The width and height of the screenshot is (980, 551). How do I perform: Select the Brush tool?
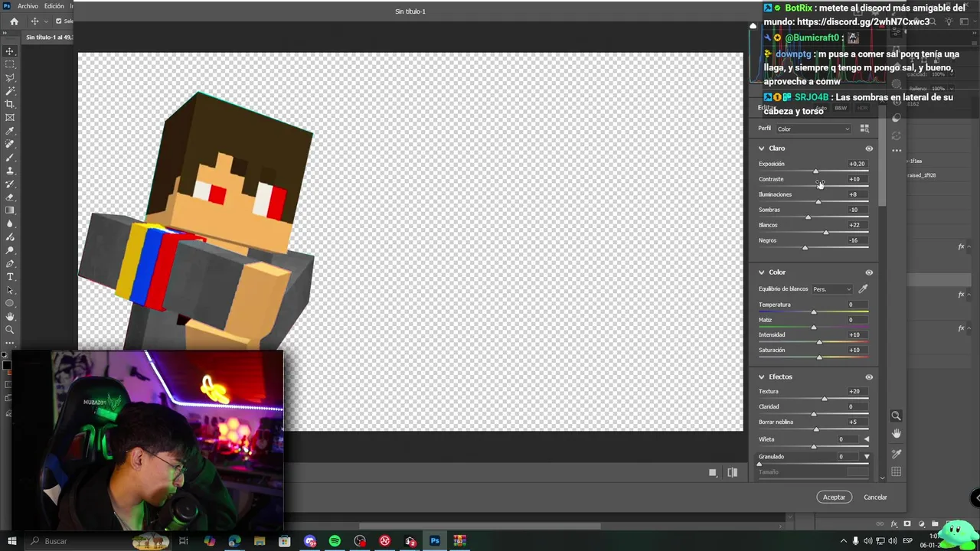10,158
